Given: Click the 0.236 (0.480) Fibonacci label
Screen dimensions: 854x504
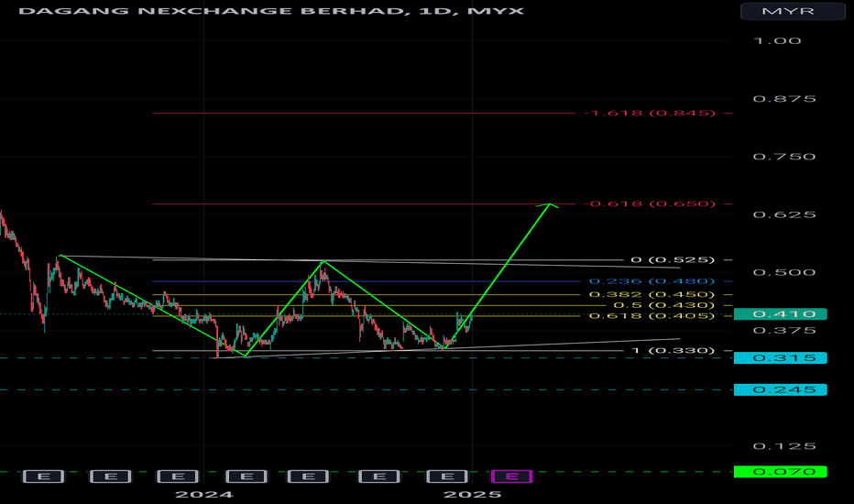Looking at the screenshot, I should (651, 281).
